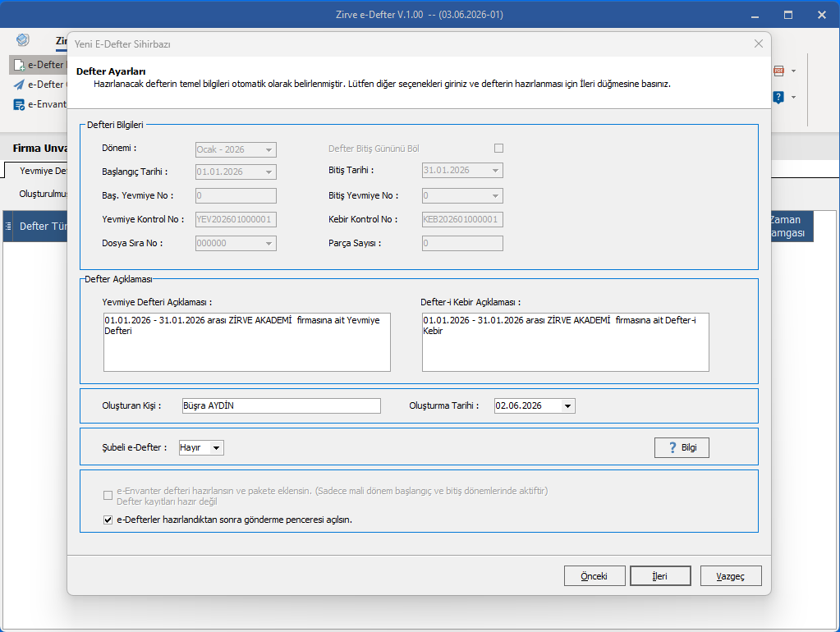Click the blue help icon in main window

(x=778, y=97)
